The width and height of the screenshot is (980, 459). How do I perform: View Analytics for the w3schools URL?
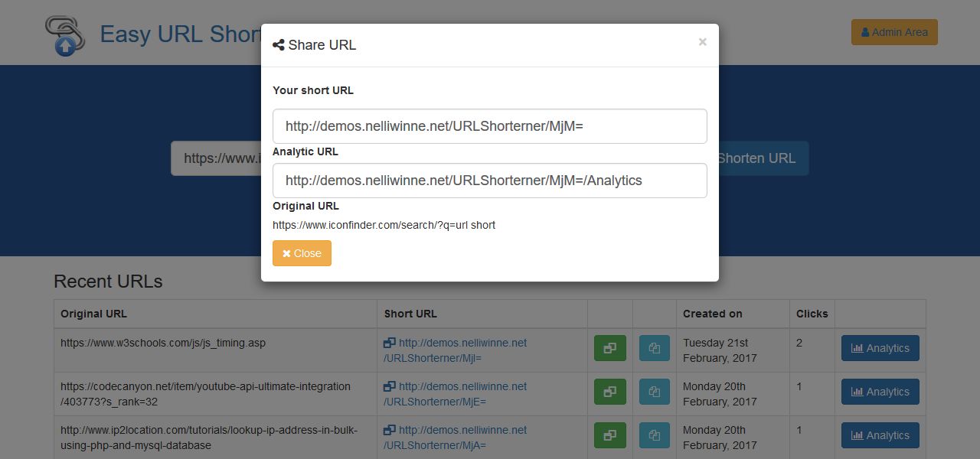click(880, 348)
